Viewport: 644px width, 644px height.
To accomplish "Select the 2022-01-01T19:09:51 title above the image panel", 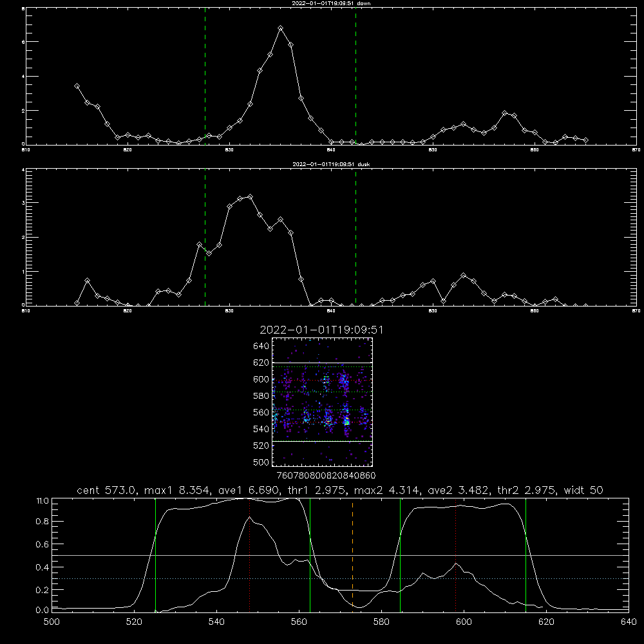I will pos(321,330).
